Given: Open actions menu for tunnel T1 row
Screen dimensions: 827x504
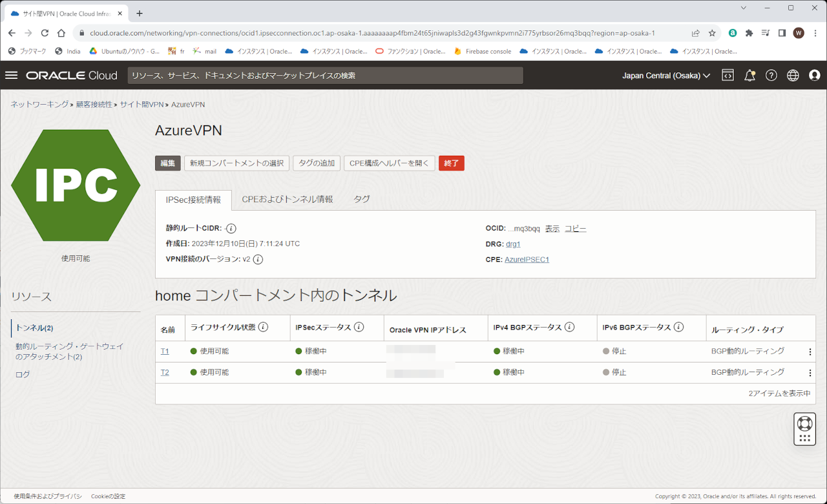Looking at the screenshot, I should coord(810,352).
